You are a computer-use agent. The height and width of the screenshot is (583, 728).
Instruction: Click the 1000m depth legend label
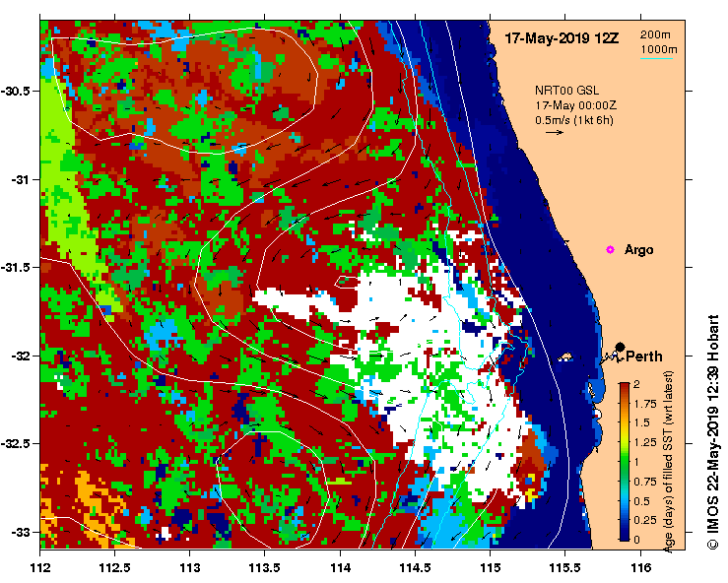[x=659, y=49]
